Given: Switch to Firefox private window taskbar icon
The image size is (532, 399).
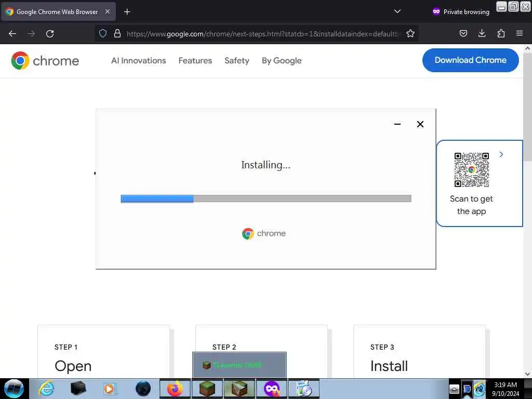Looking at the screenshot, I should (271, 389).
